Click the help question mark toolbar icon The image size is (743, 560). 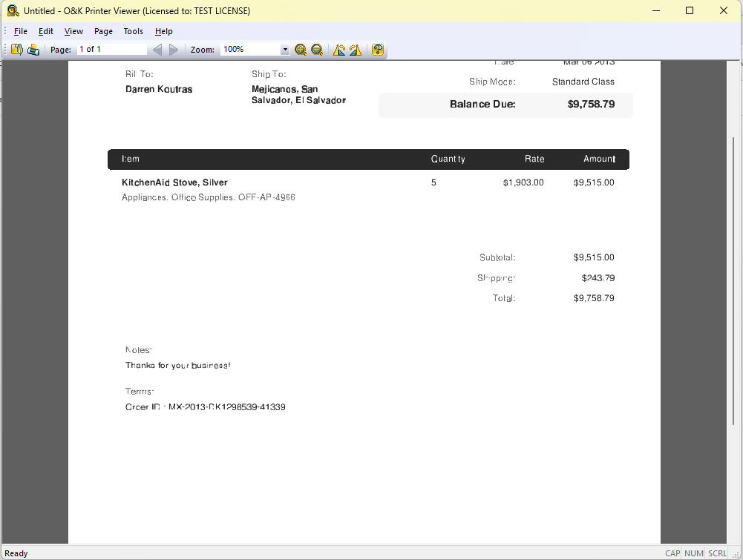pos(378,50)
